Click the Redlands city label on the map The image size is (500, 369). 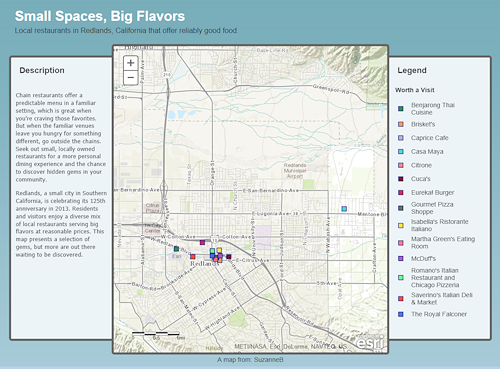pos(204,264)
